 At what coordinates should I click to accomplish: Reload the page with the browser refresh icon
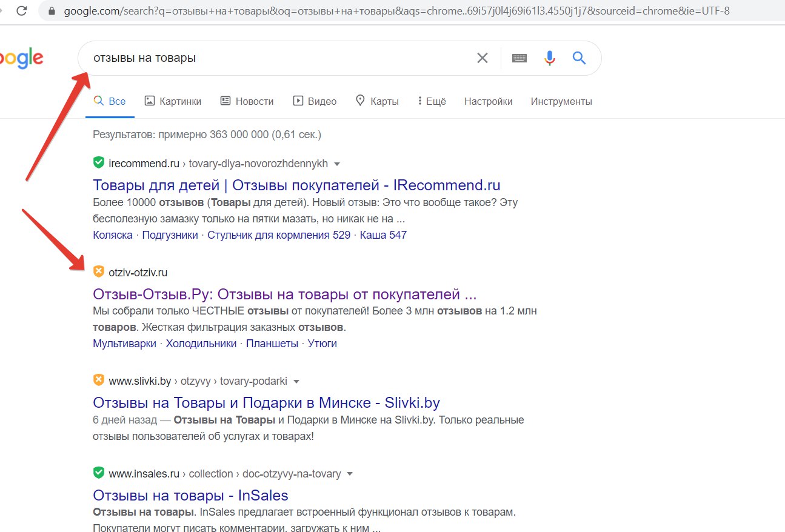21,11
